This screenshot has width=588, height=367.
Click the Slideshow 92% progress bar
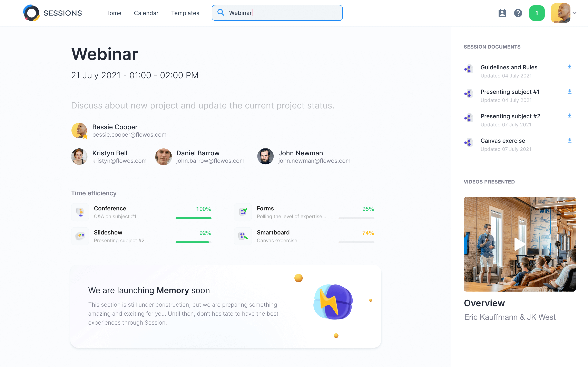[x=193, y=242]
